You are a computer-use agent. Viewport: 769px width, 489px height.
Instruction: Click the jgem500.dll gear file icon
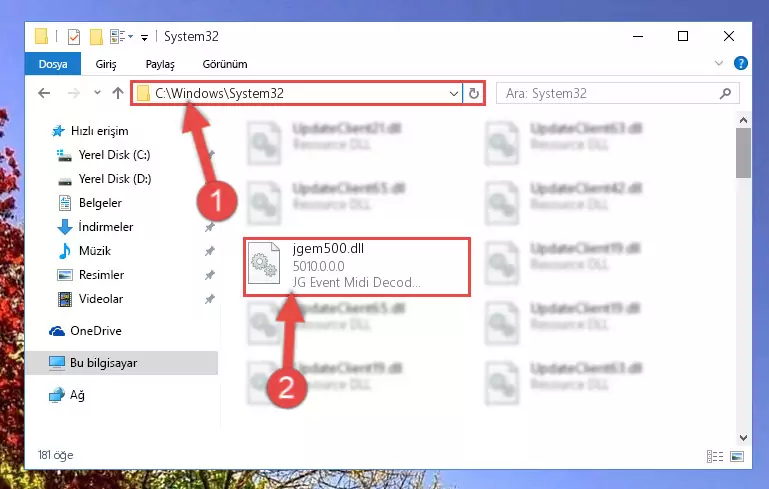264,263
